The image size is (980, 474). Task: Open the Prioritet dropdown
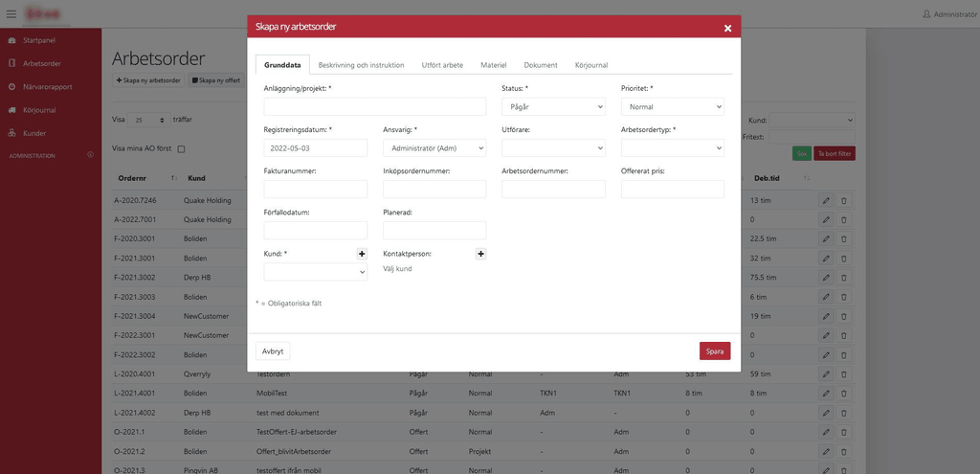[x=672, y=107]
